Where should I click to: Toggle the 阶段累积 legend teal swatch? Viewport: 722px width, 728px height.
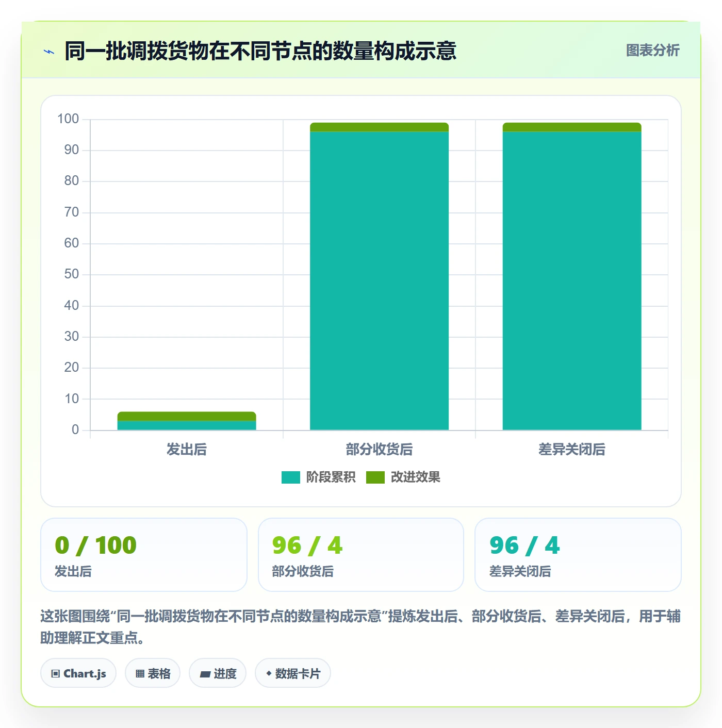coord(290,477)
